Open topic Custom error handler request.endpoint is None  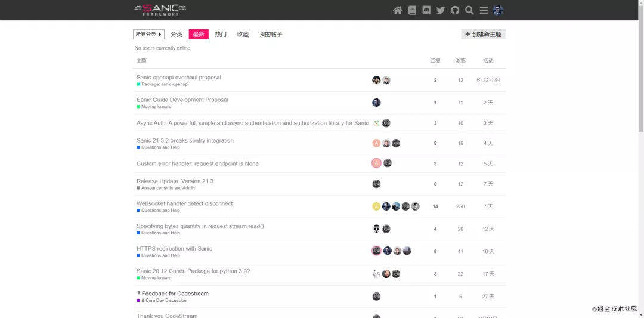(x=197, y=163)
